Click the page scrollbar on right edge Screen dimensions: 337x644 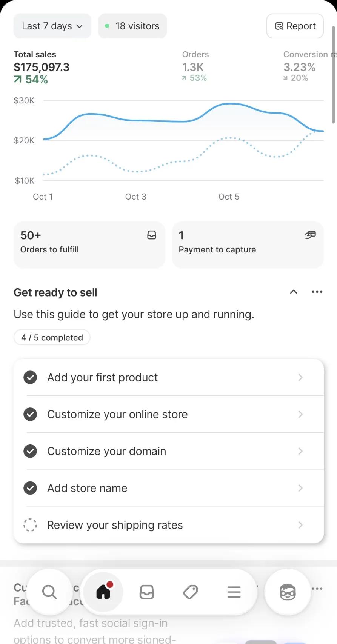tap(334, 75)
